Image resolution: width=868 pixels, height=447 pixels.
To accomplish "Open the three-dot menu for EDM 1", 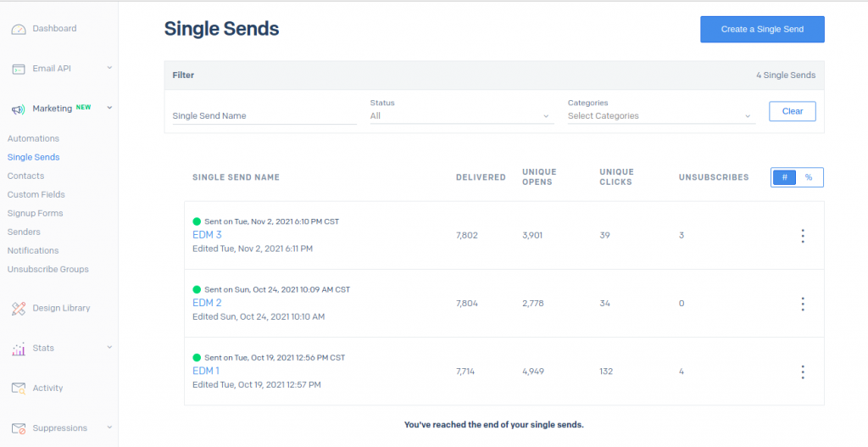I will (803, 372).
